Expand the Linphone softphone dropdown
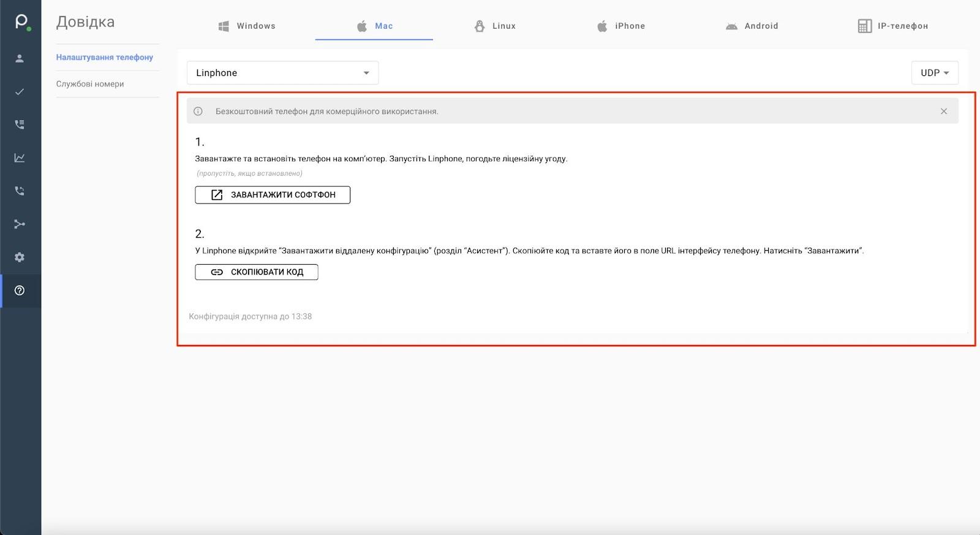The image size is (980, 535). click(282, 73)
